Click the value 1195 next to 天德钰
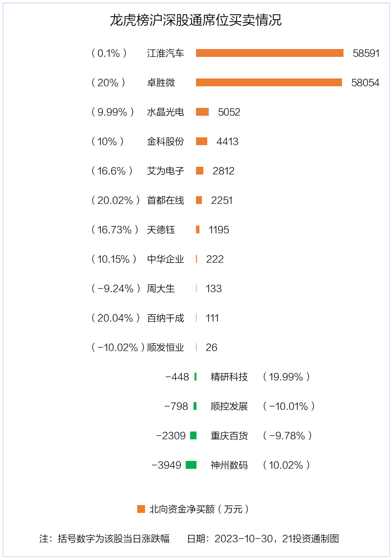 [x=219, y=229]
